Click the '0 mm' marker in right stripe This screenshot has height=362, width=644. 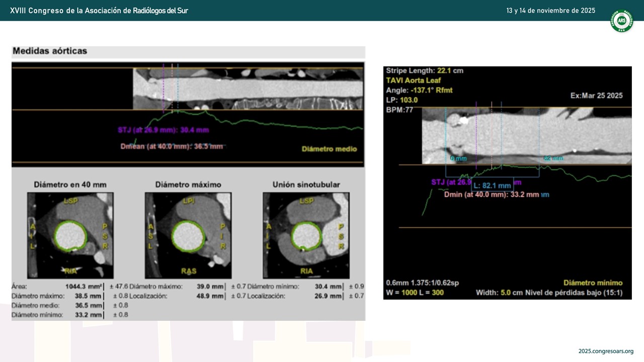point(458,158)
